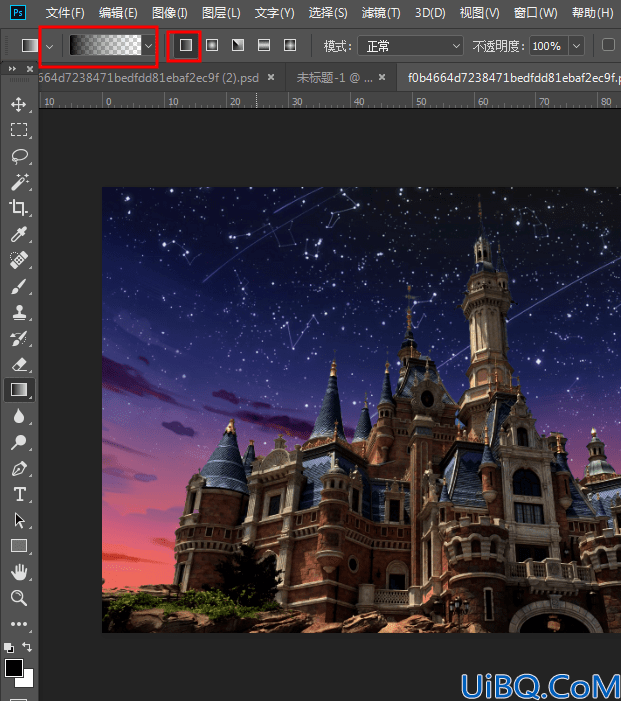This screenshot has height=701, width=621.
Task: Close the (2).psd document tab
Action: pos(270,77)
